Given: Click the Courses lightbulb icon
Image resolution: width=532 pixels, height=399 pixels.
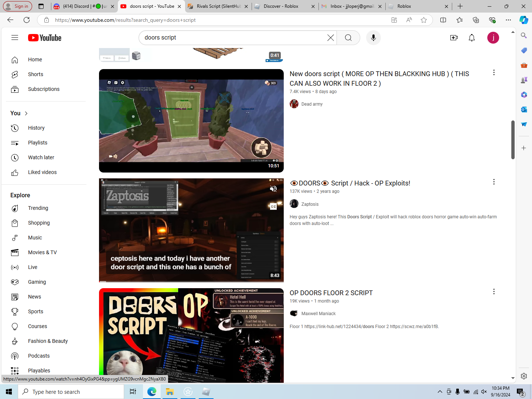Looking at the screenshot, I should (15, 326).
